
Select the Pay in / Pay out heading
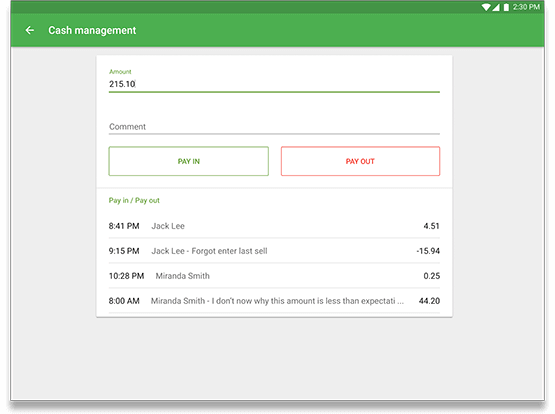pyautogui.click(x=134, y=201)
